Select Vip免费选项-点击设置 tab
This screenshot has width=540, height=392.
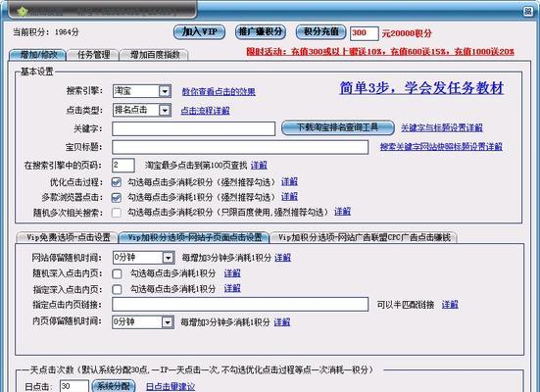tap(68, 237)
